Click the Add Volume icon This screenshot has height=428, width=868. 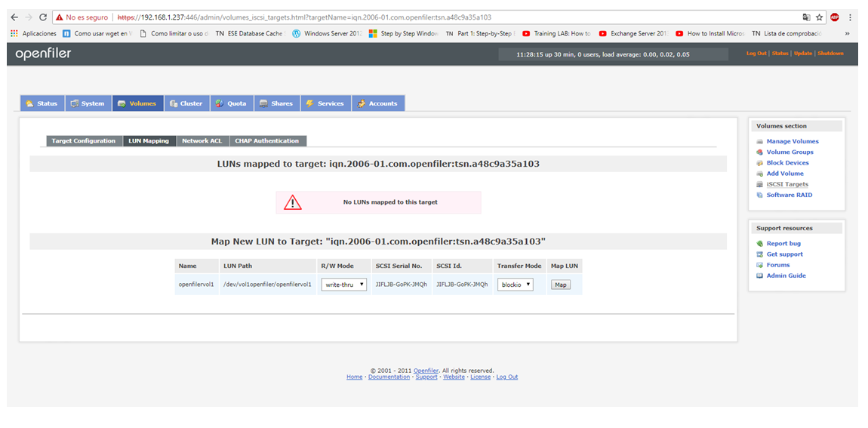760,174
